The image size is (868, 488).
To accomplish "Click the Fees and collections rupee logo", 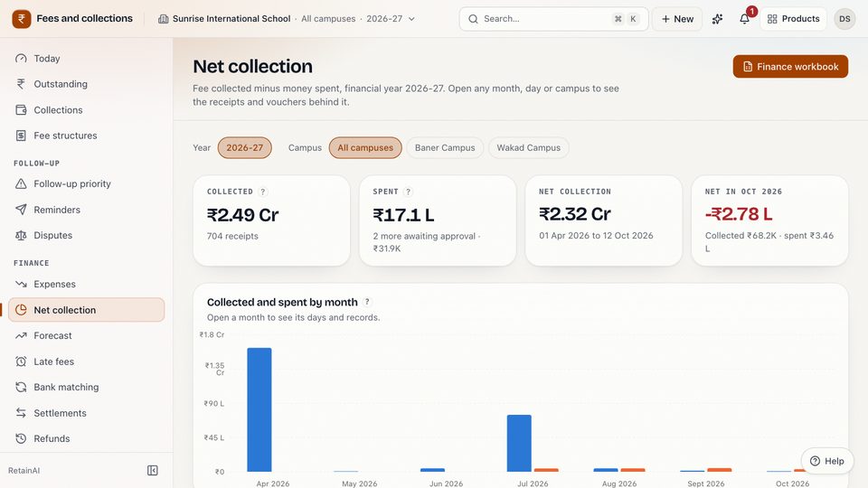I will pyautogui.click(x=22, y=19).
